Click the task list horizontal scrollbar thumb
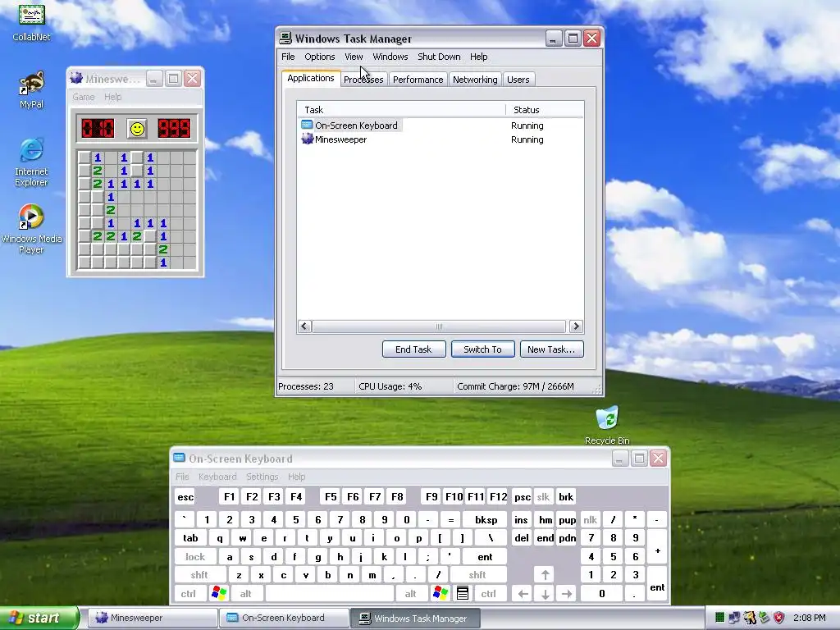The width and height of the screenshot is (840, 630). pos(439,326)
